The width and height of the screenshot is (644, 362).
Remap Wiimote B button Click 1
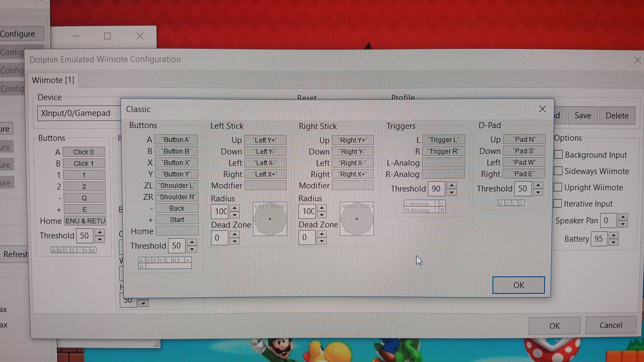(84, 163)
